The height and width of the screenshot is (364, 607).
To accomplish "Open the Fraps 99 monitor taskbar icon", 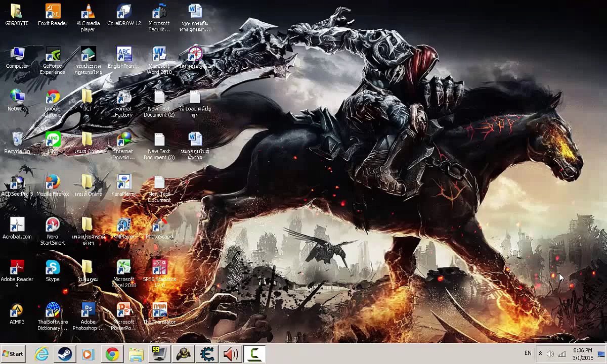I will point(159,354).
